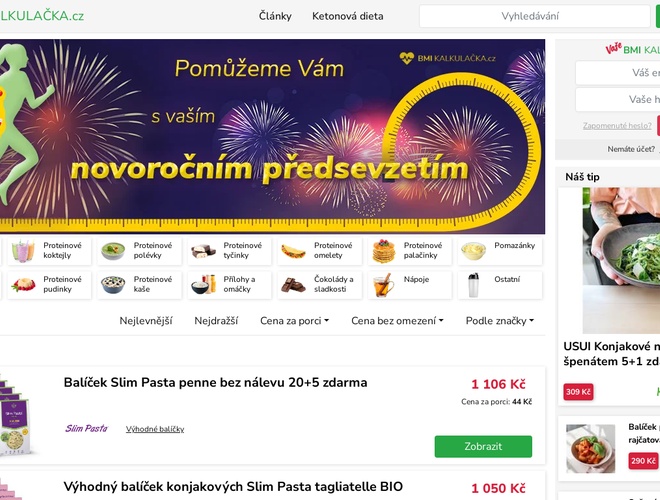Expand the Cena za porci dropdown
The image size is (660, 500).
pyautogui.click(x=294, y=321)
